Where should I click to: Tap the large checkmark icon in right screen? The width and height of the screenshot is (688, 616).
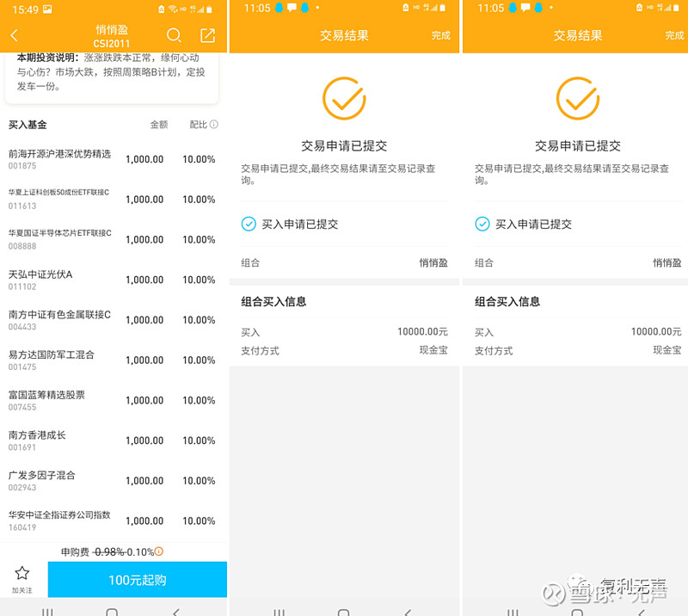[x=577, y=98]
